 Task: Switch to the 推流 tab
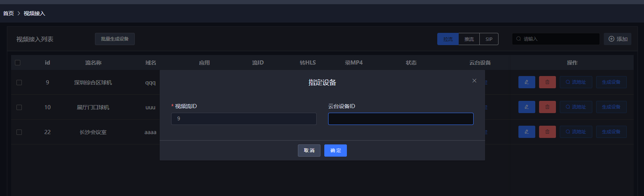tap(469, 39)
